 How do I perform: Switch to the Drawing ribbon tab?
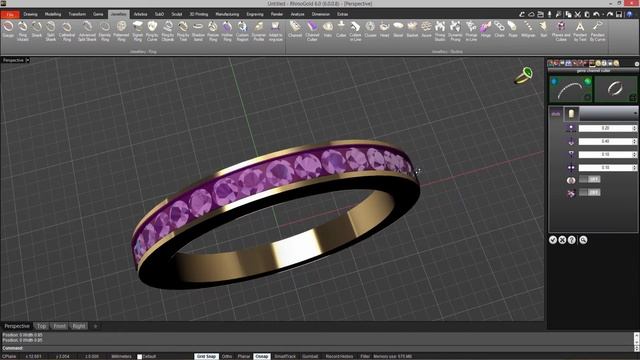click(30, 14)
